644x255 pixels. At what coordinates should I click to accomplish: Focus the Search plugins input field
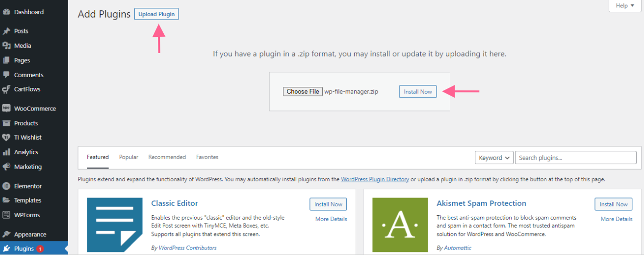(576, 158)
